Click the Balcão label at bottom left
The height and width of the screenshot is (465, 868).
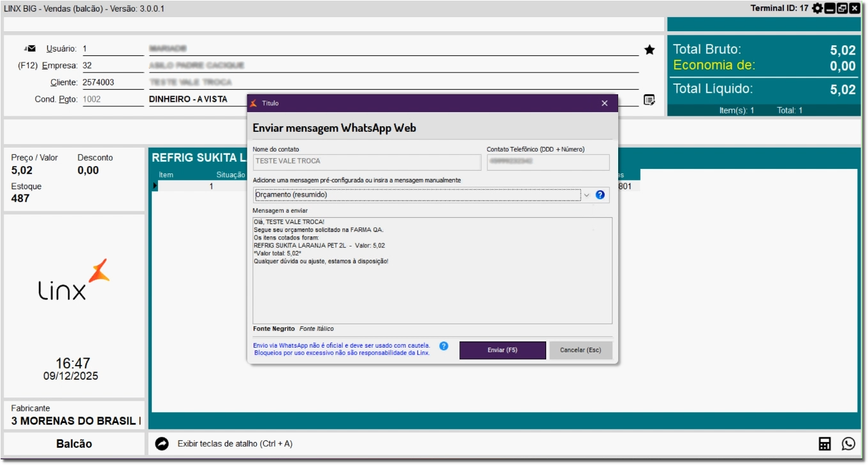[74, 444]
